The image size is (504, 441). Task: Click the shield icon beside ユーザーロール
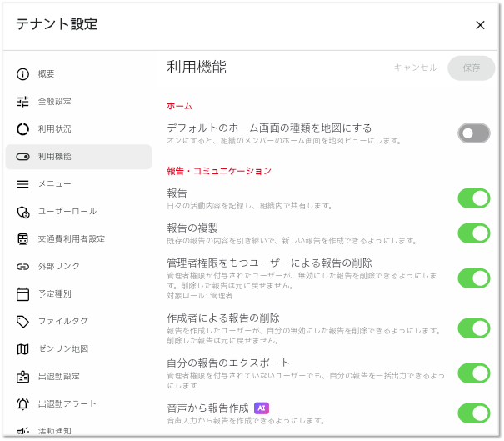click(22, 213)
